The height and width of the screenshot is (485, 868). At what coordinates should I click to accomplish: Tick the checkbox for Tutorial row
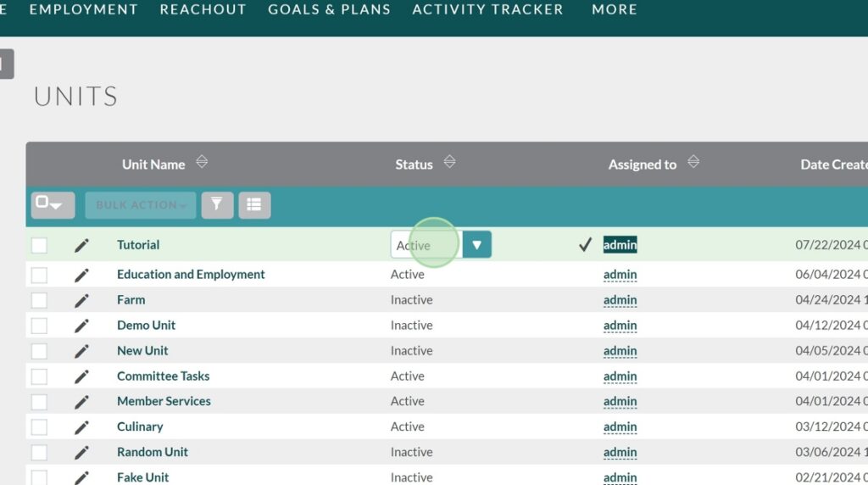pyautogui.click(x=40, y=246)
